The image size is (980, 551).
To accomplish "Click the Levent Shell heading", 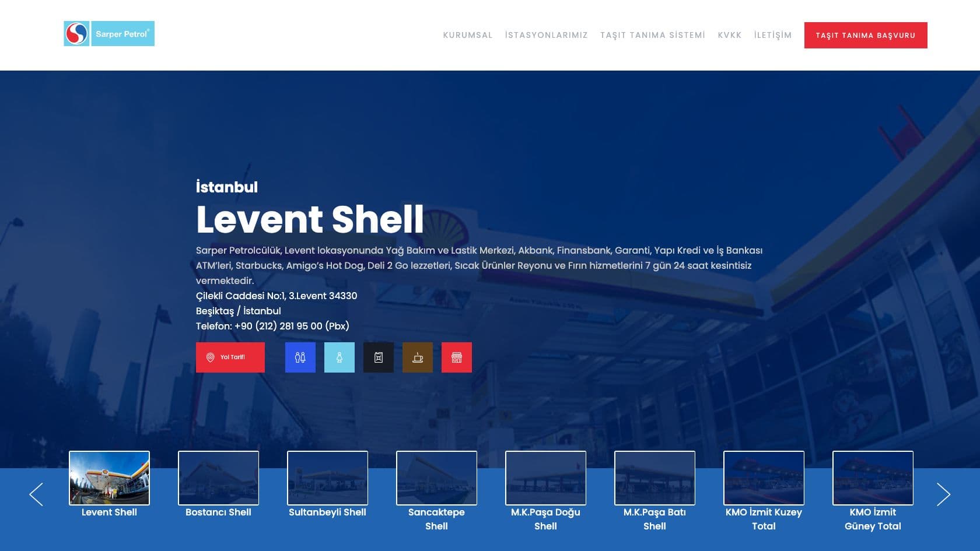I will (310, 219).
